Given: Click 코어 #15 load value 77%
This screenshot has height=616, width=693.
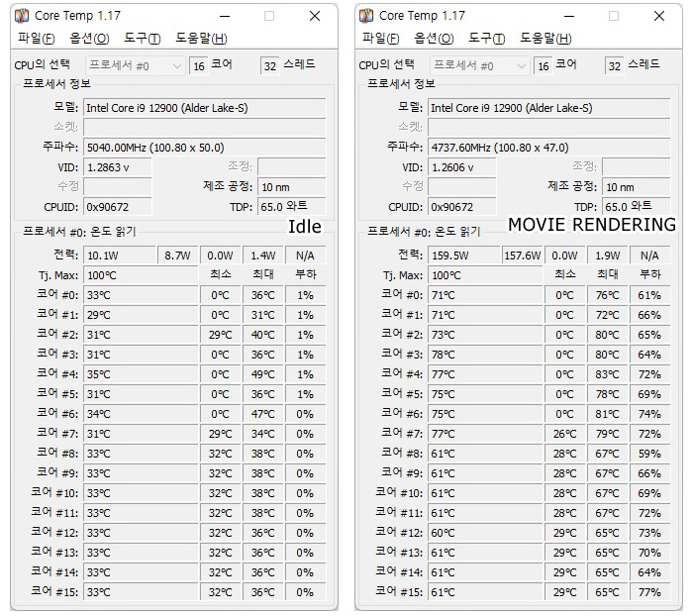Looking at the screenshot, I should [x=649, y=592].
